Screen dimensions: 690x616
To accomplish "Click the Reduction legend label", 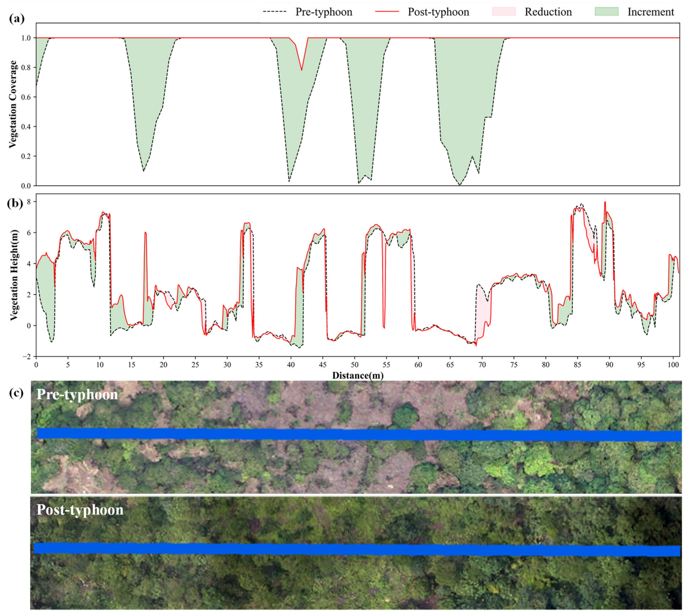I will point(548,12).
